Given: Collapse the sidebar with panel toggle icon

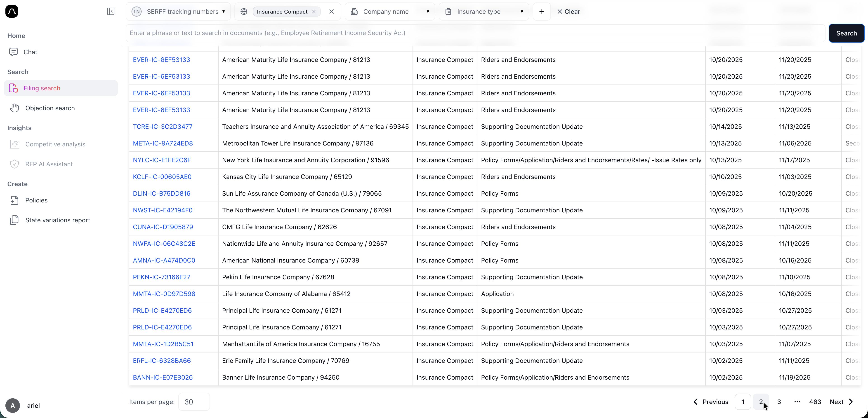Looking at the screenshot, I should [111, 12].
